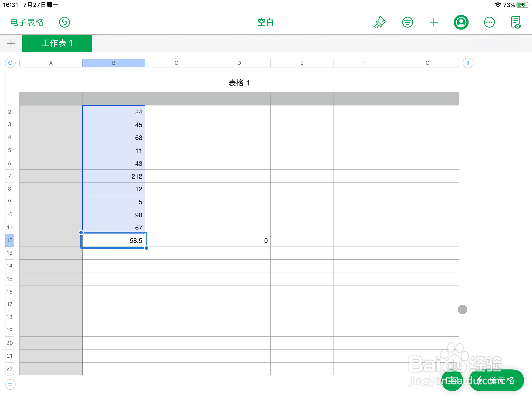
Task: Select row 12 header
Action: [9, 240]
